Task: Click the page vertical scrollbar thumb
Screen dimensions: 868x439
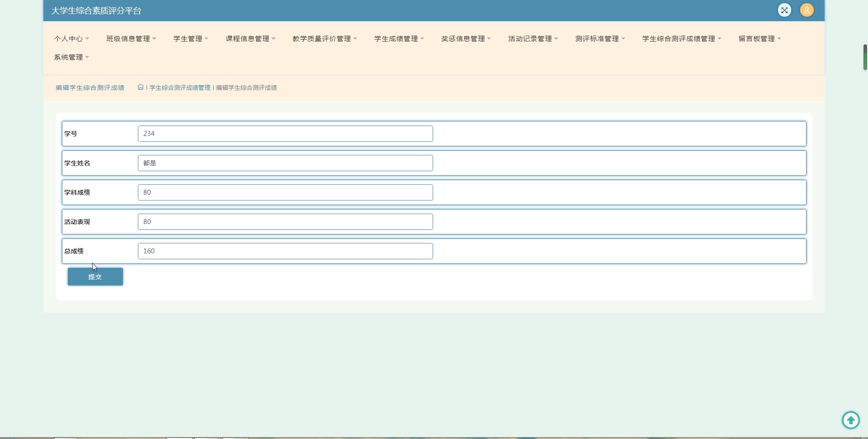Action: coord(865,57)
